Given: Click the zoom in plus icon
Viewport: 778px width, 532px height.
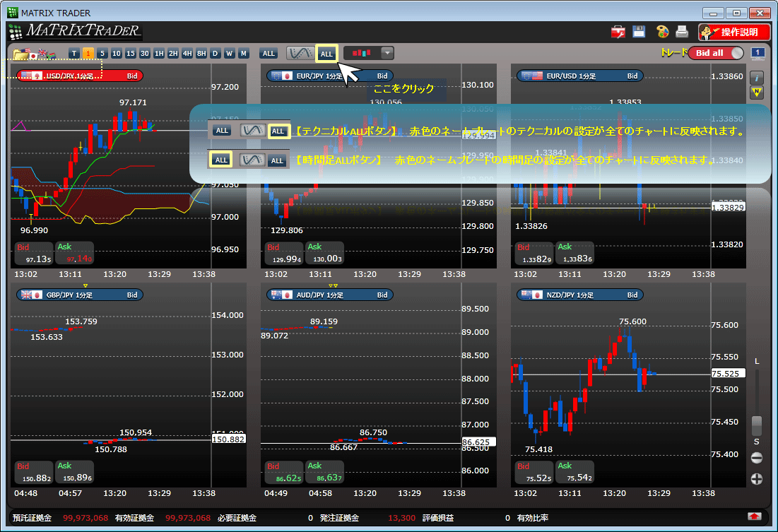Looking at the screenshot, I should coord(757,479).
